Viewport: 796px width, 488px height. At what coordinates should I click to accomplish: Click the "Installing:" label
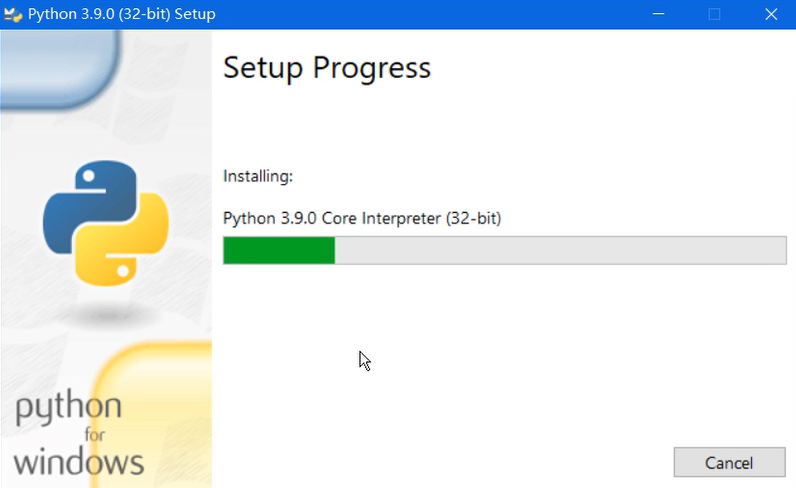[x=257, y=176]
